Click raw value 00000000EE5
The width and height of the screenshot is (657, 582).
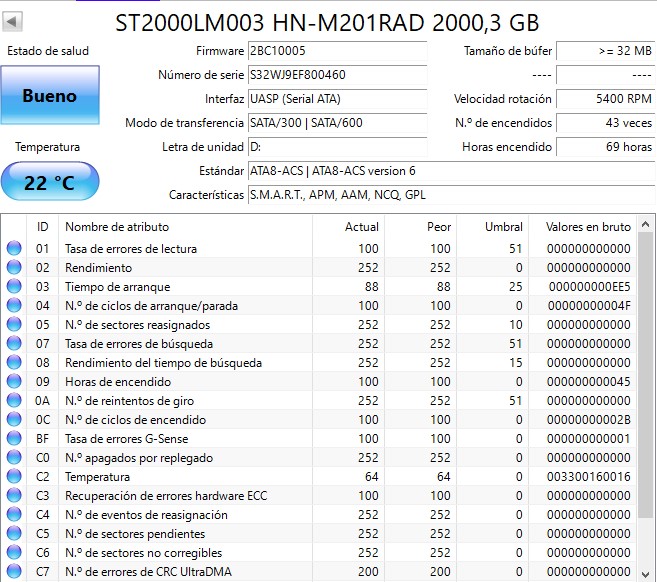pyautogui.click(x=590, y=287)
